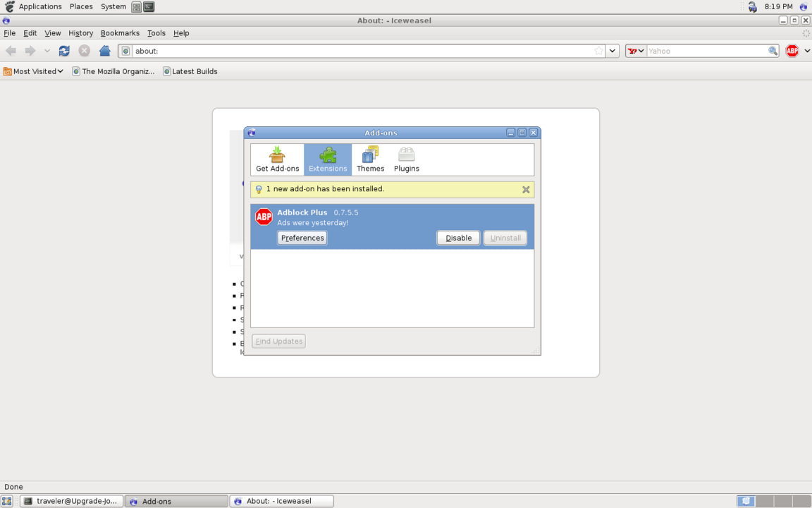Viewport: 812px width, 508px height.
Task: Open the File menu
Action: tap(10, 33)
